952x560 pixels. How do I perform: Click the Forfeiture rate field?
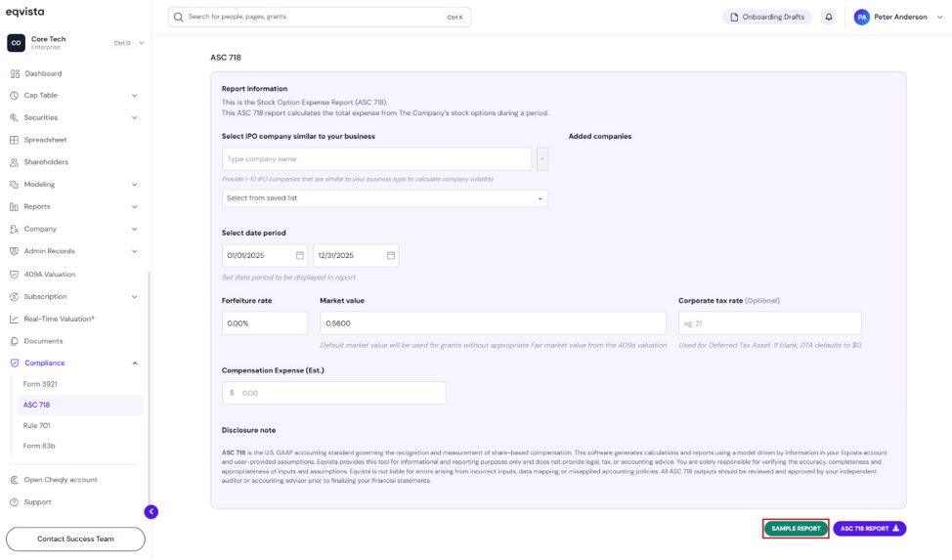click(x=265, y=323)
